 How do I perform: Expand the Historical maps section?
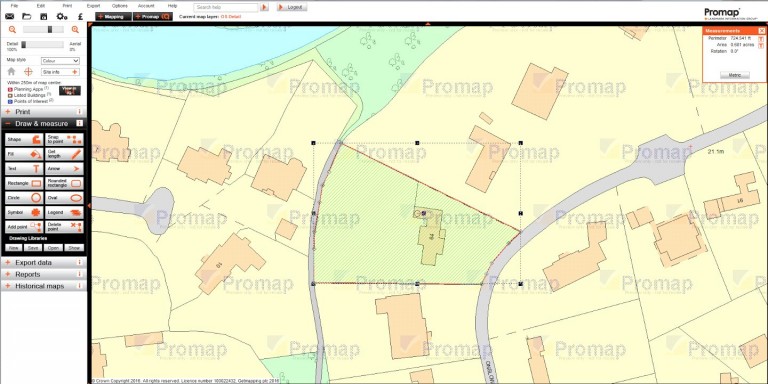pos(44,286)
